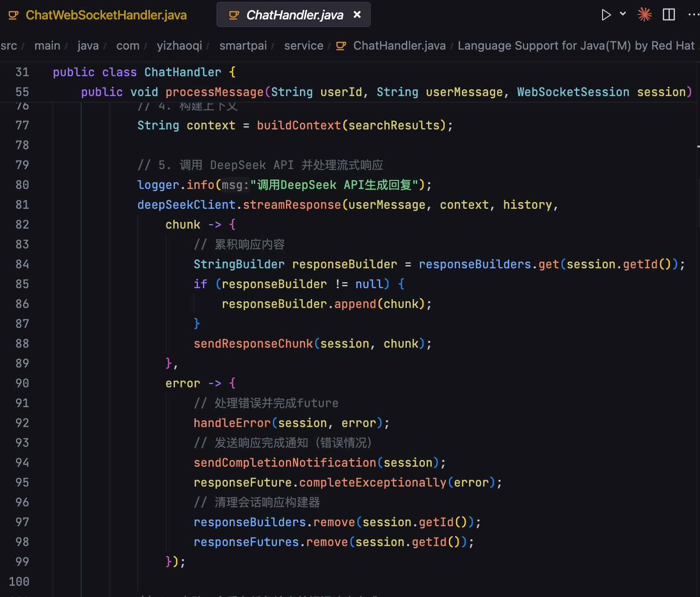Close the ChatHandler.java tab
Image resolution: width=700 pixels, height=597 pixels.
357,15
